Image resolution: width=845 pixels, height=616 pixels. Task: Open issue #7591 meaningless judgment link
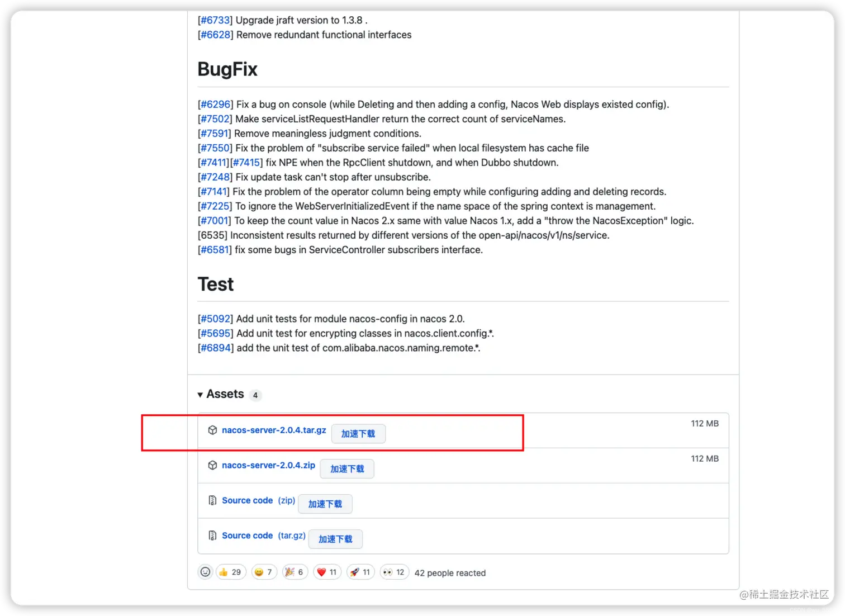(215, 134)
